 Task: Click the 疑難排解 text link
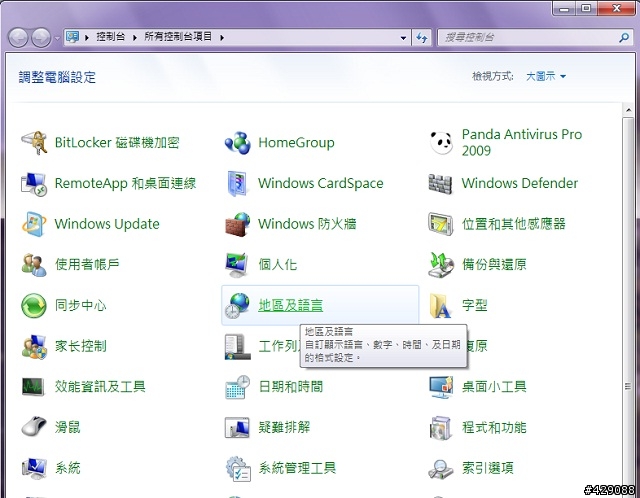click(x=284, y=427)
